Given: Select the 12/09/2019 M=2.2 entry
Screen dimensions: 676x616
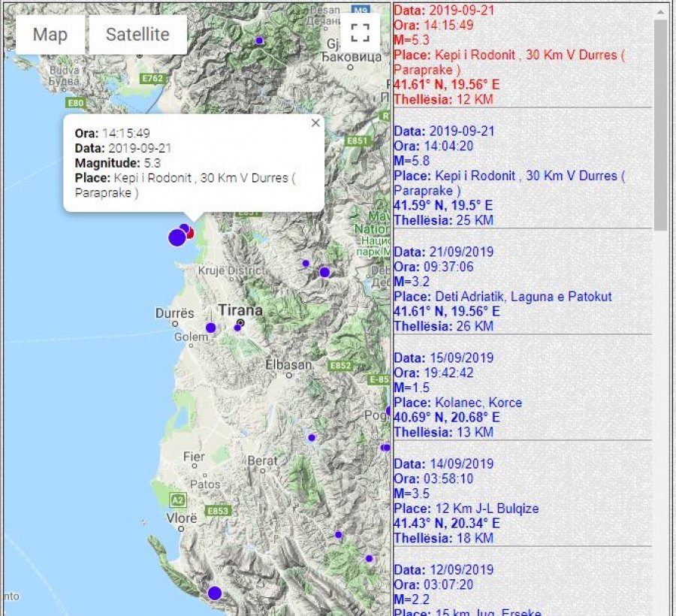Looking at the screenshot, I should [x=522, y=589].
